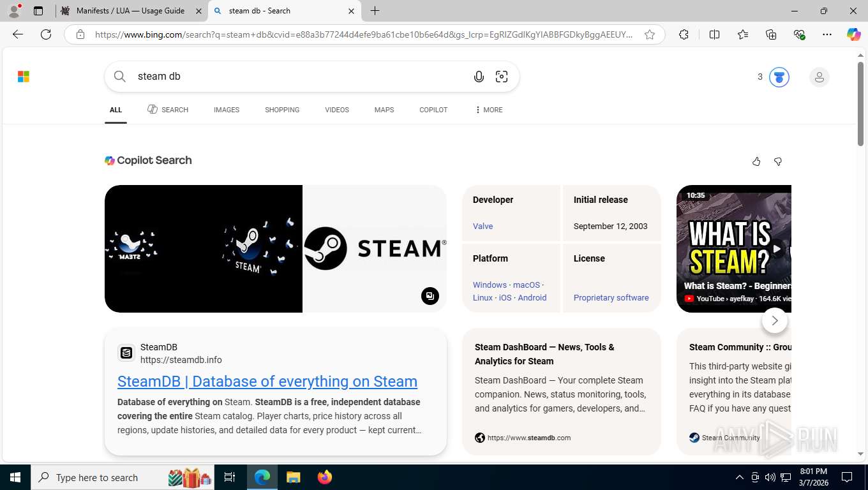Open www.steamdb.com source link

tap(529, 438)
